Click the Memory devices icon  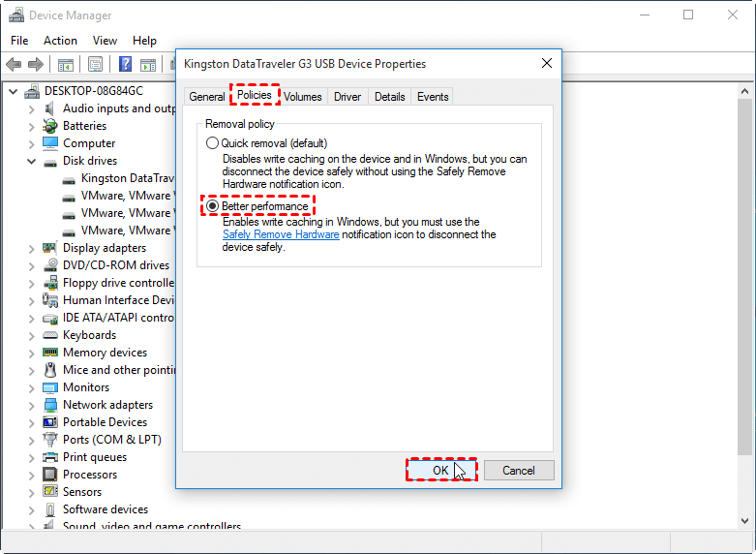(50, 353)
